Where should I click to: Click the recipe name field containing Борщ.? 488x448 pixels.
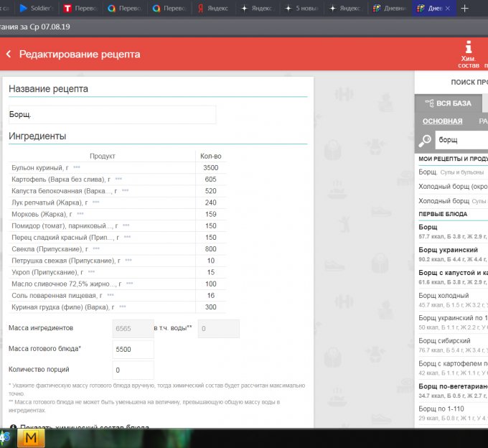coord(111,115)
